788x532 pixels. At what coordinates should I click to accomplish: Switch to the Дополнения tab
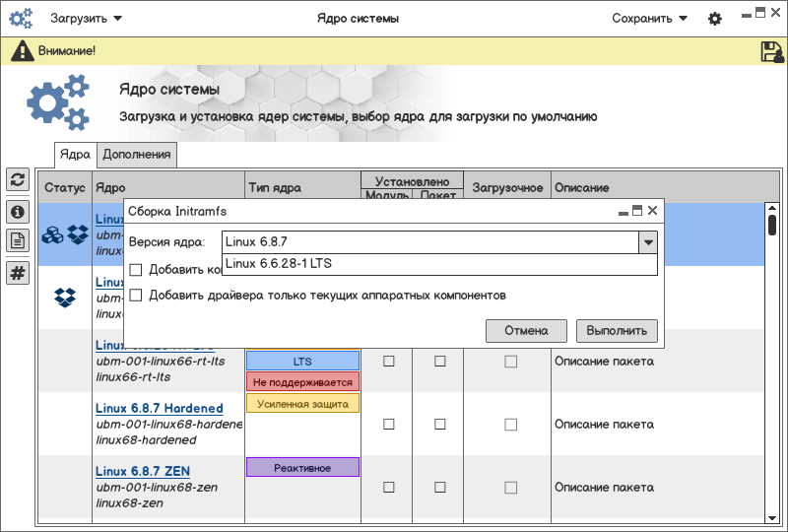click(x=137, y=154)
